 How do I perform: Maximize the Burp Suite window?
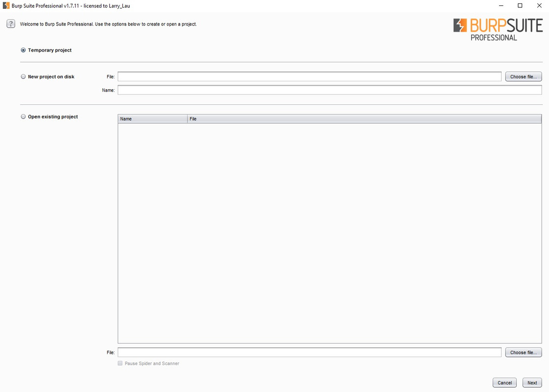tap(520, 5)
